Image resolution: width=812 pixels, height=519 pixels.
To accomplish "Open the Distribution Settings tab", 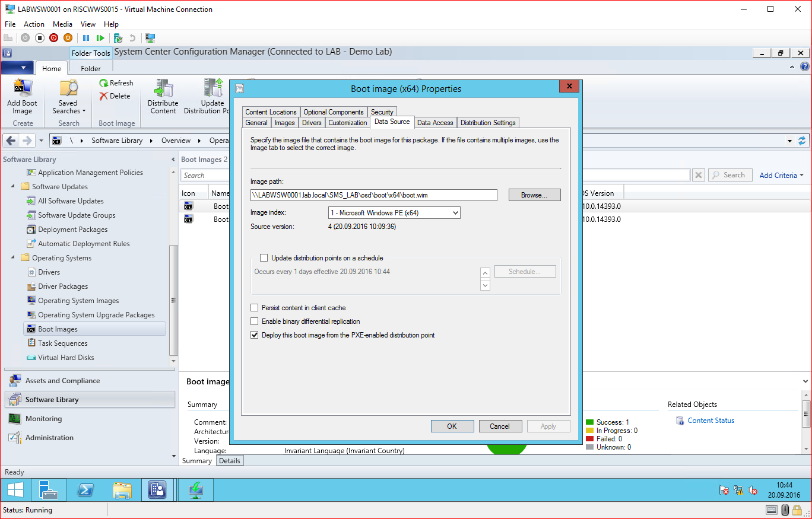I will coord(488,123).
